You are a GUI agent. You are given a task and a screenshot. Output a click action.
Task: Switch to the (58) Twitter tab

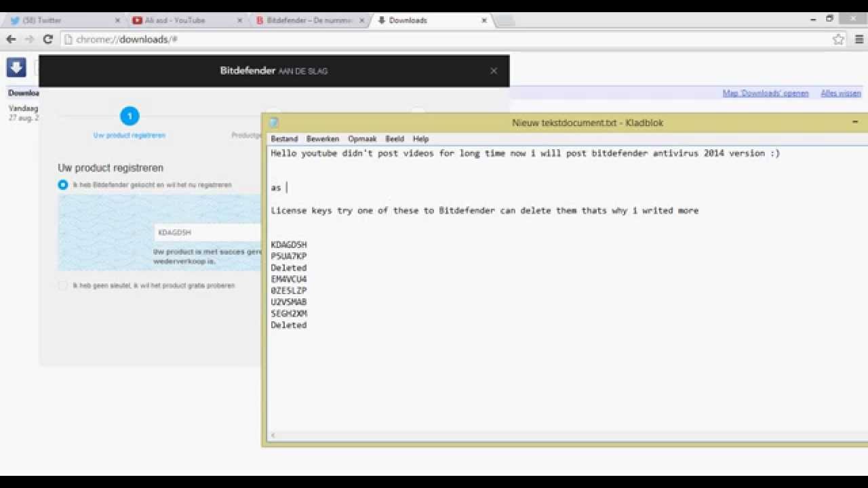point(62,20)
